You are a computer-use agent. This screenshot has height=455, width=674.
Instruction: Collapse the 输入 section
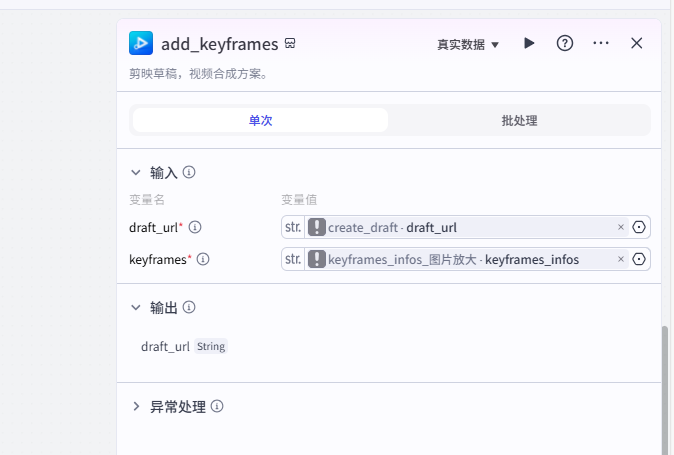tap(136, 172)
